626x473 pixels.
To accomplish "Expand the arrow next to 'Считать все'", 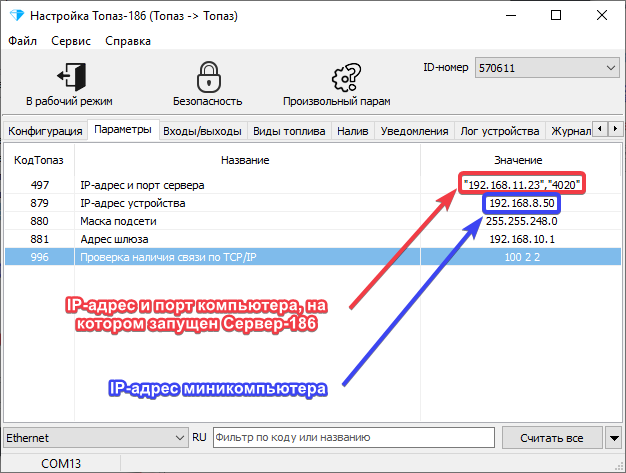I will [x=614, y=438].
